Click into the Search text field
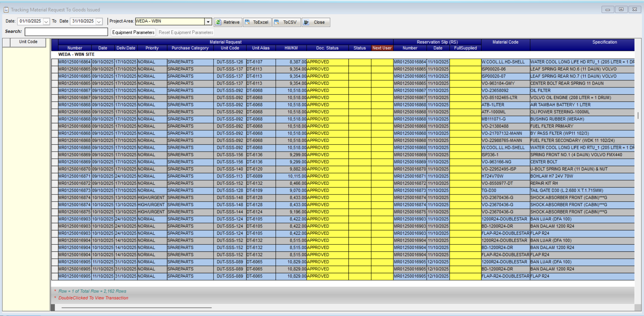644x316 pixels. point(66,32)
